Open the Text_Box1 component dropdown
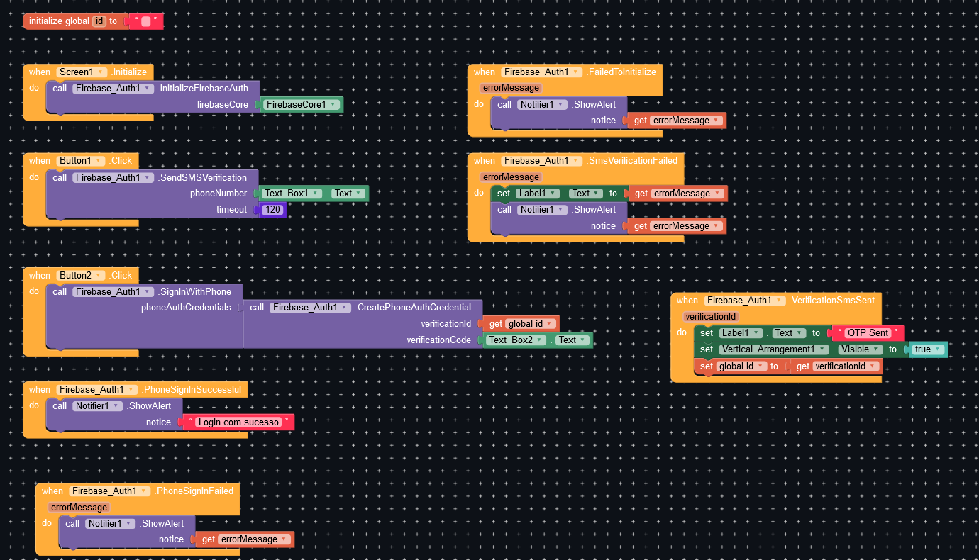The image size is (979, 560). pos(292,194)
